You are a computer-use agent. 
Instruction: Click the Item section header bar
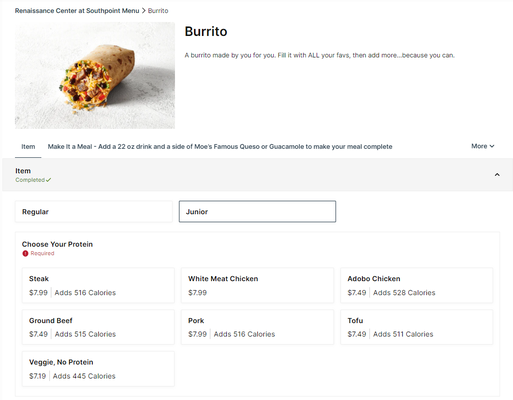point(257,175)
